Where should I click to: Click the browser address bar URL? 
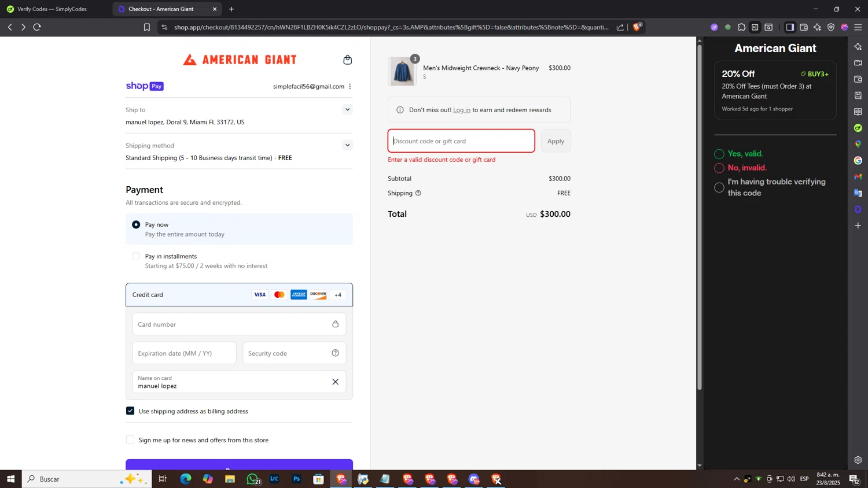coord(391,27)
